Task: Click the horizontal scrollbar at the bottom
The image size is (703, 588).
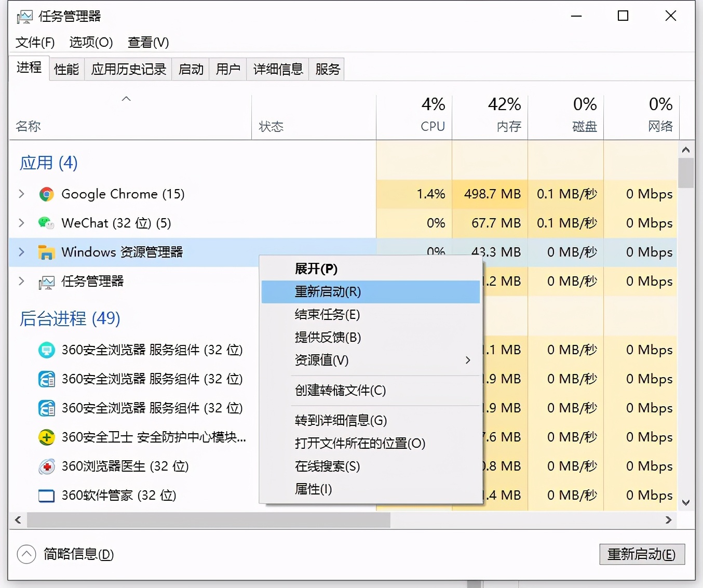Action: click(208, 520)
